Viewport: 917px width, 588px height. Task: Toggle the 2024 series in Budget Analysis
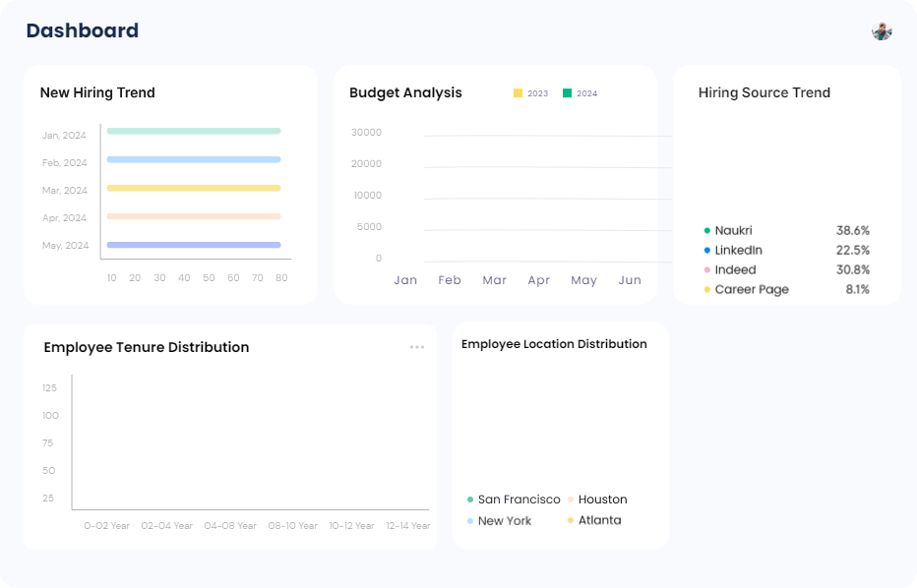[x=580, y=93]
